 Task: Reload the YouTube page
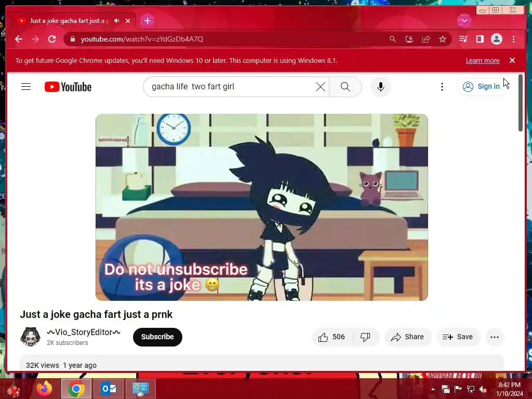coord(52,39)
